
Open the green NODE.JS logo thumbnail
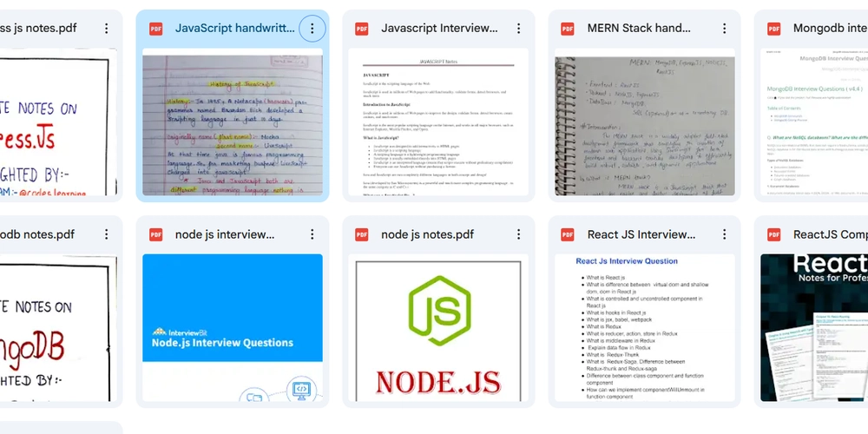coord(438,328)
